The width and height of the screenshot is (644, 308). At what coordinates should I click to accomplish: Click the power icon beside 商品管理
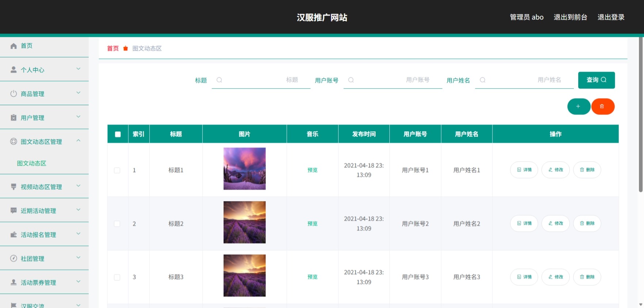[14, 93]
